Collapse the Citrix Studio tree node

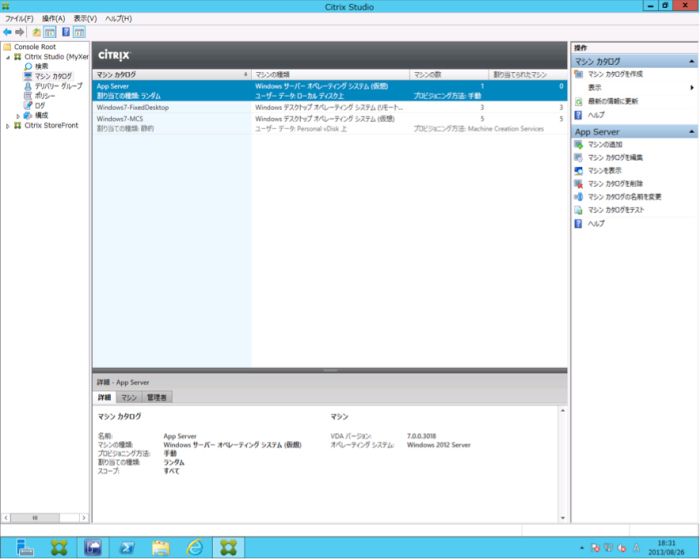point(8,57)
